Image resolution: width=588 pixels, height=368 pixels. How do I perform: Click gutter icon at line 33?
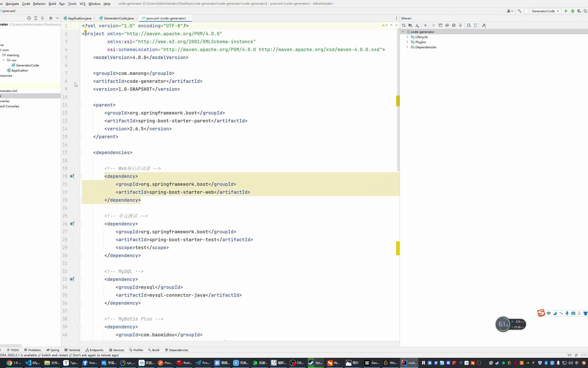pos(72,279)
